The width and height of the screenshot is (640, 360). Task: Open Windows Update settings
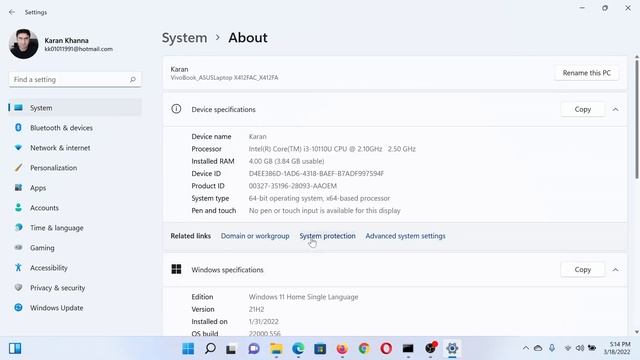(75, 308)
